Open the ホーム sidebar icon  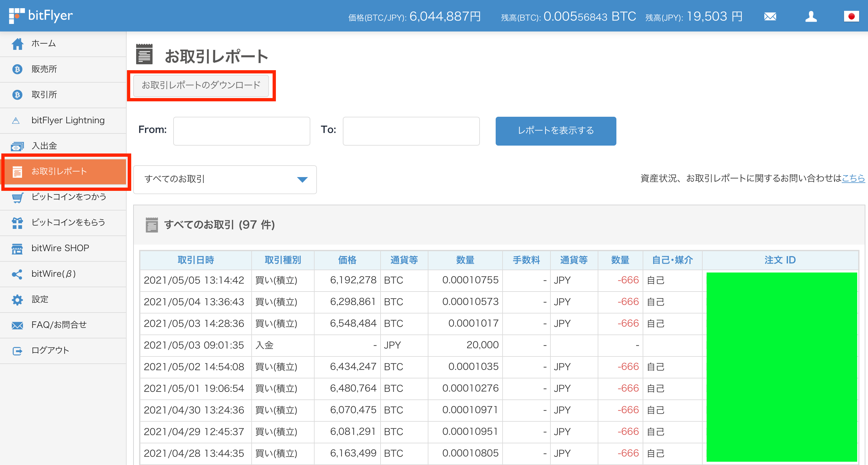click(x=17, y=44)
